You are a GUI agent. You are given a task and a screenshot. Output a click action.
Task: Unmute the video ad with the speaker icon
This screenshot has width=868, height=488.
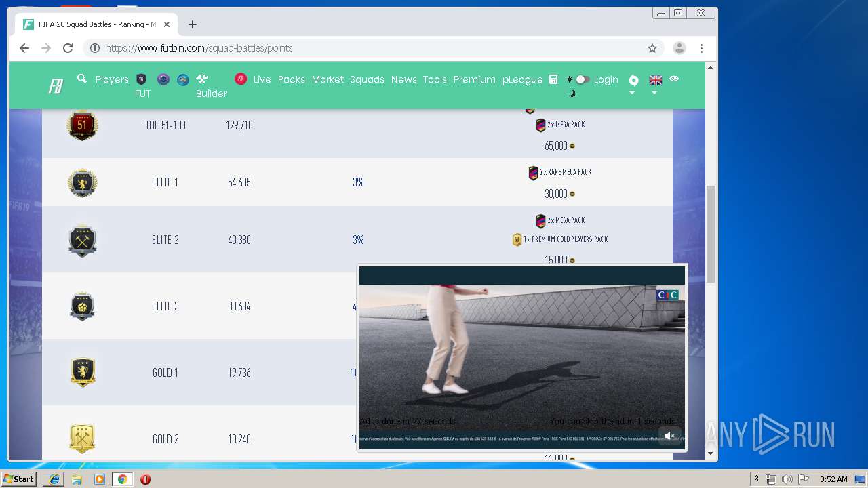coord(670,436)
